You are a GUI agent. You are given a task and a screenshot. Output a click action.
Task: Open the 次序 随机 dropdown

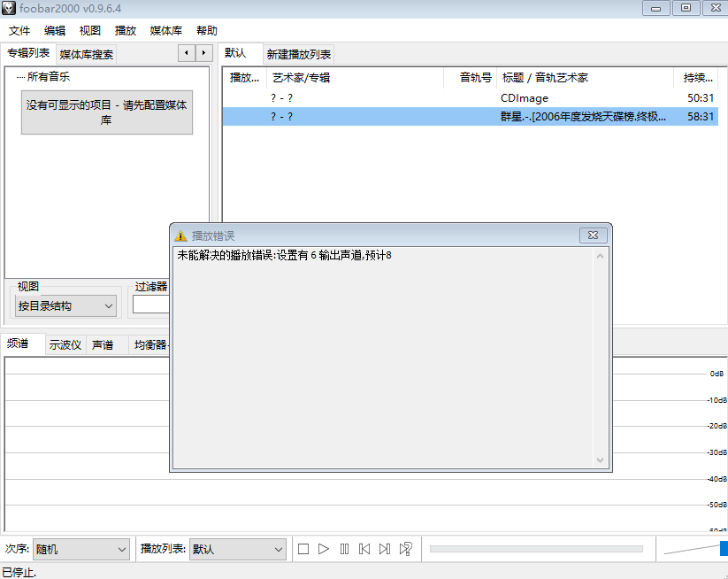pos(80,549)
